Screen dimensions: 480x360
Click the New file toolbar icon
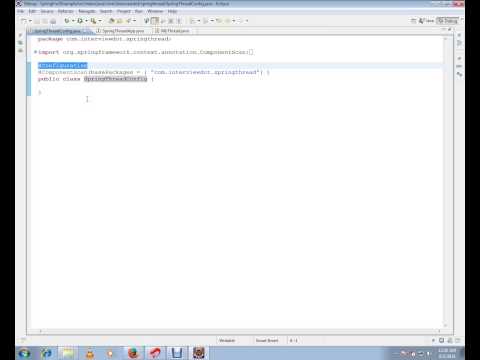(x=23, y=21)
